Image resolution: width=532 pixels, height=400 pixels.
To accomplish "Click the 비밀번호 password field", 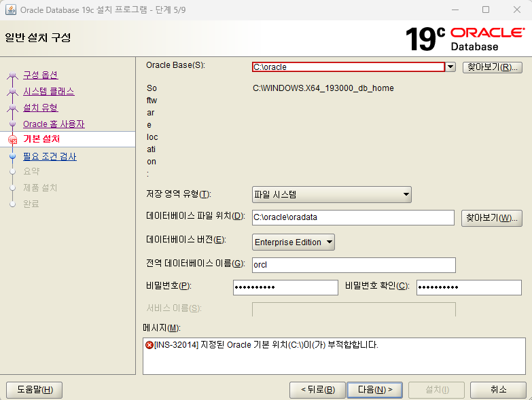I will [x=285, y=287].
